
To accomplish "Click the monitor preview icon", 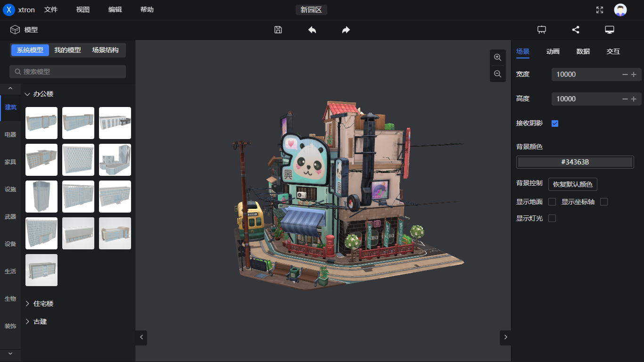I will pos(610,30).
